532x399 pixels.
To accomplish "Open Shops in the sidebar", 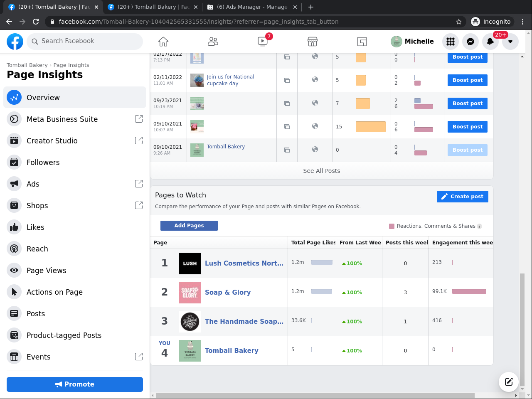I will 75,205.
